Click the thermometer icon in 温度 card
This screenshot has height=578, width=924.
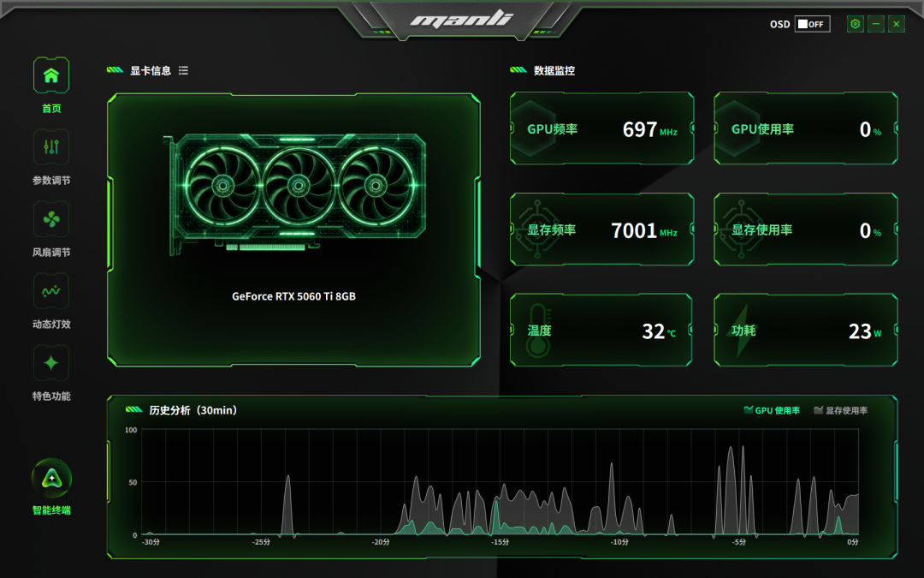[x=537, y=331]
